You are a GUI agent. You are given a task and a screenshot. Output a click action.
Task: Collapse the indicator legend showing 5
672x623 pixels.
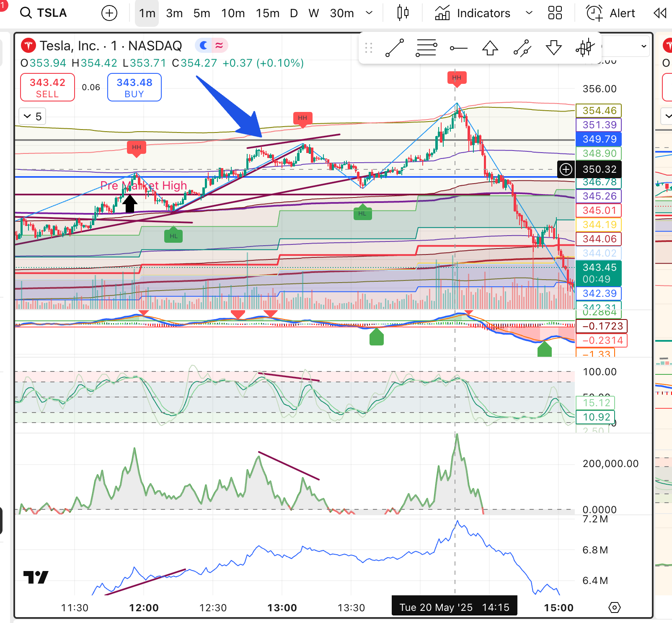coord(28,116)
